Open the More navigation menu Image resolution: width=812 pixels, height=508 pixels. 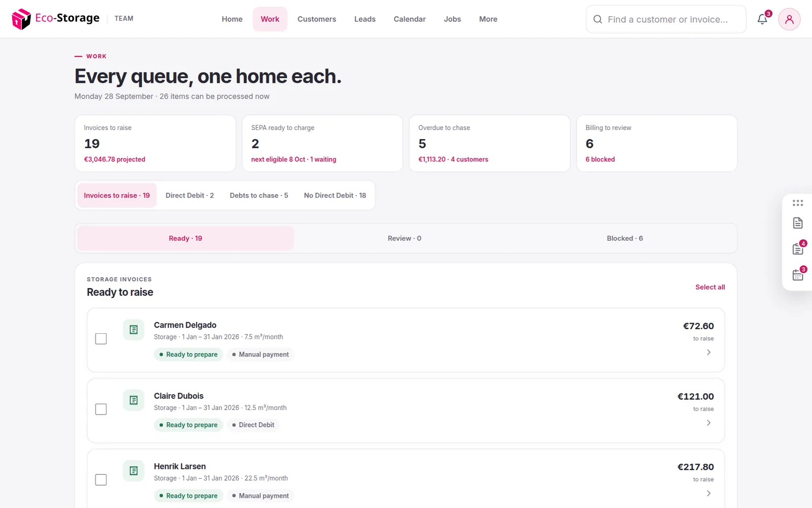488,19
